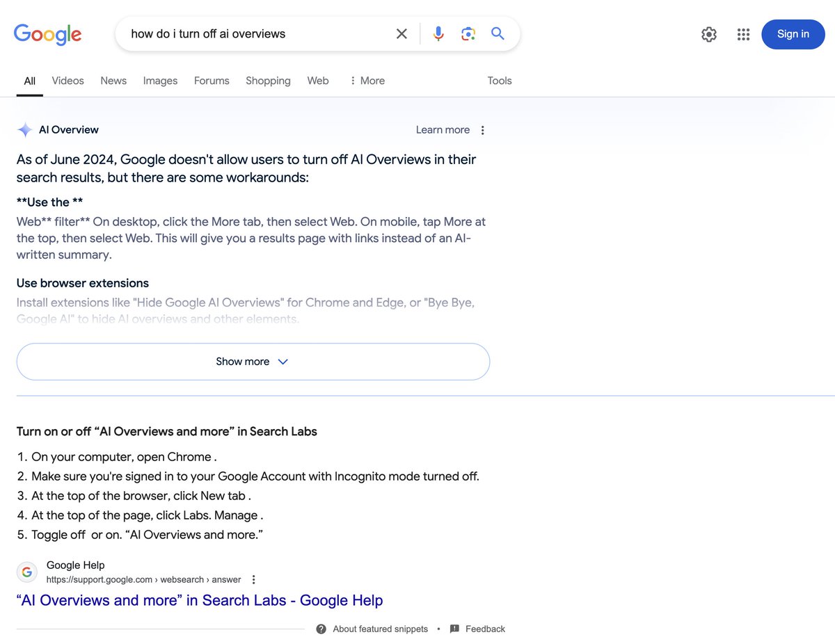Click the Google Help favicon
835x644 pixels.
(27, 572)
